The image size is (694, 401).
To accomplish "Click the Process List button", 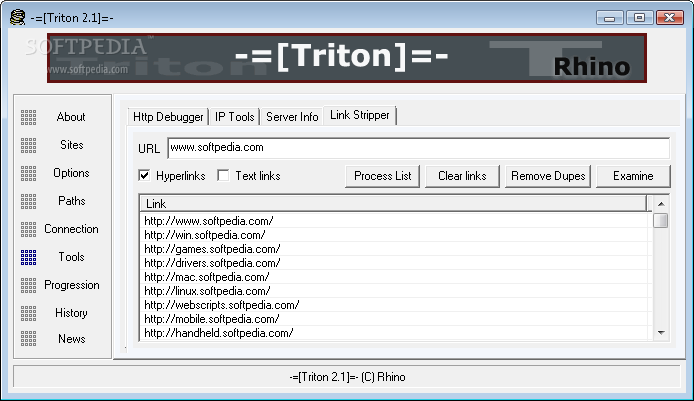I will click(382, 176).
